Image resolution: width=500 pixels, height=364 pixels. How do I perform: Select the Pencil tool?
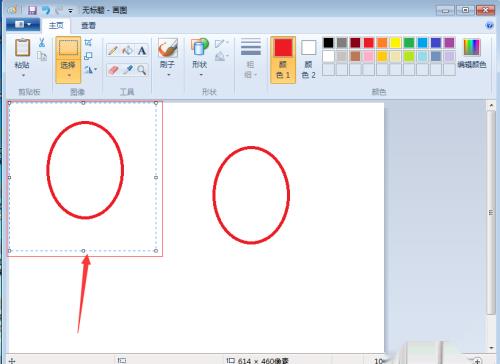click(x=113, y=50)
